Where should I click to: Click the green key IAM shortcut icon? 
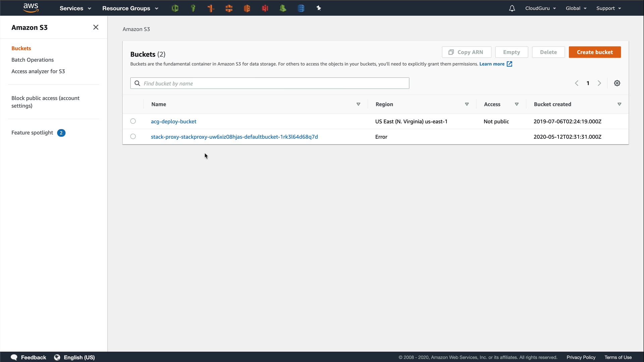click(193, 8)
